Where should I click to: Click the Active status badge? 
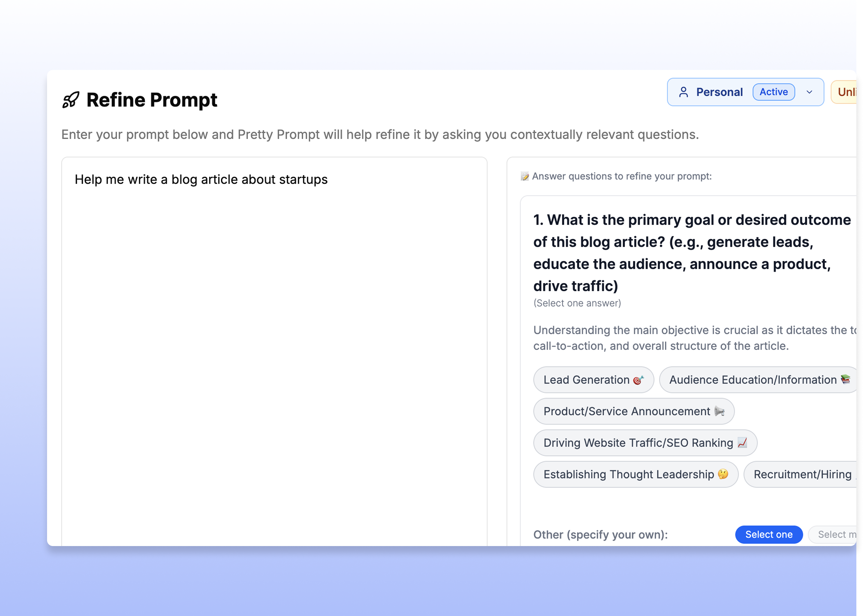(774, 92)
